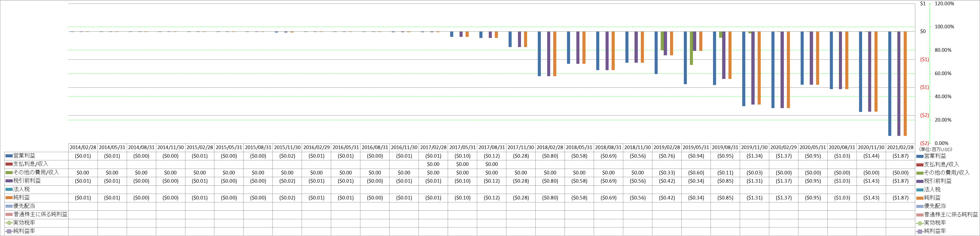Select the 2018/02/28 date column header
Viewport: 980px width, 236px height.
pos(550,147)
